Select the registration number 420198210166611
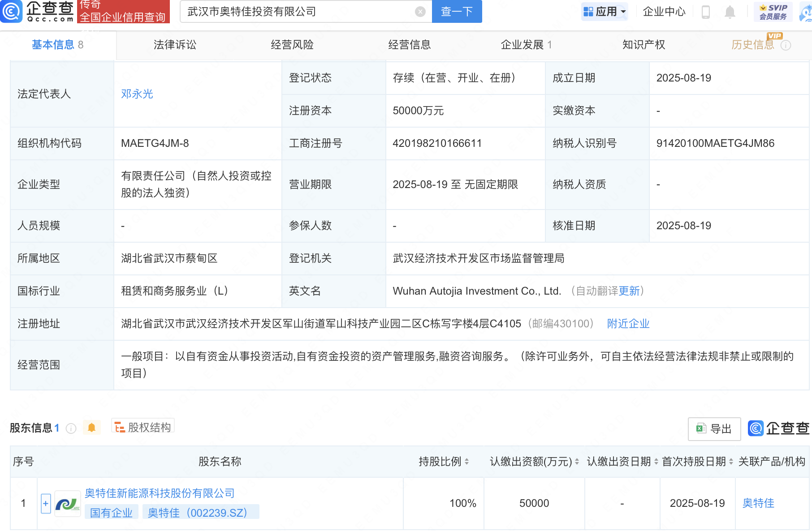 click(x=437, y=143)
